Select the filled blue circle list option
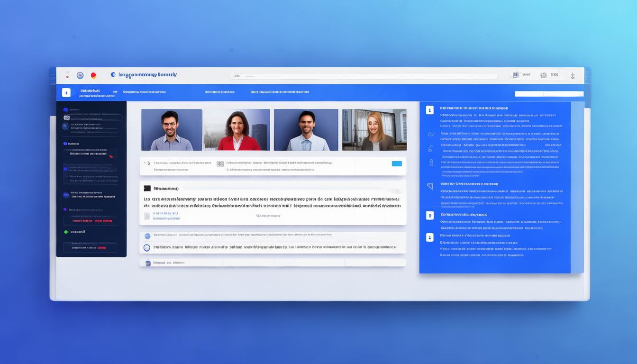 tap(147, 236)
